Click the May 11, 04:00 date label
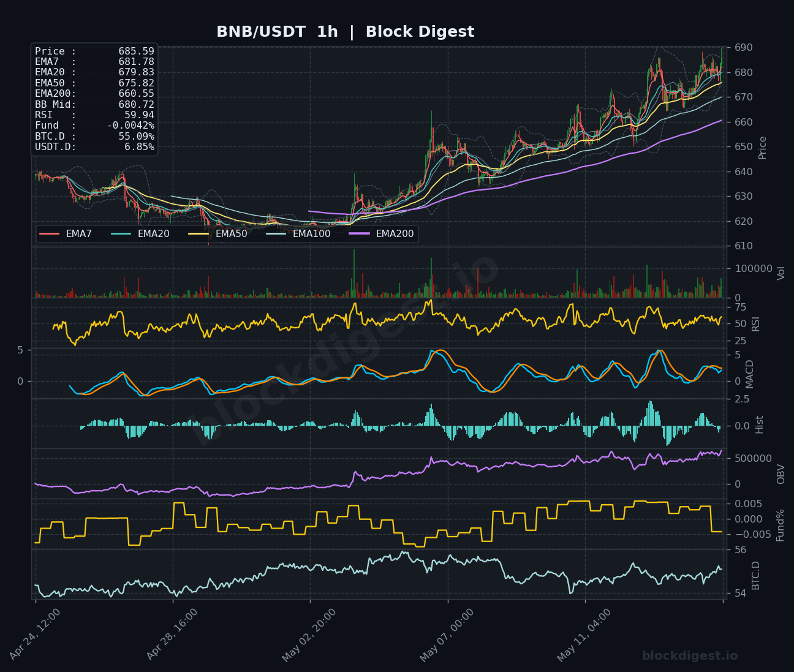The height and width of the screenshot is (672, 794). [584, 635]
